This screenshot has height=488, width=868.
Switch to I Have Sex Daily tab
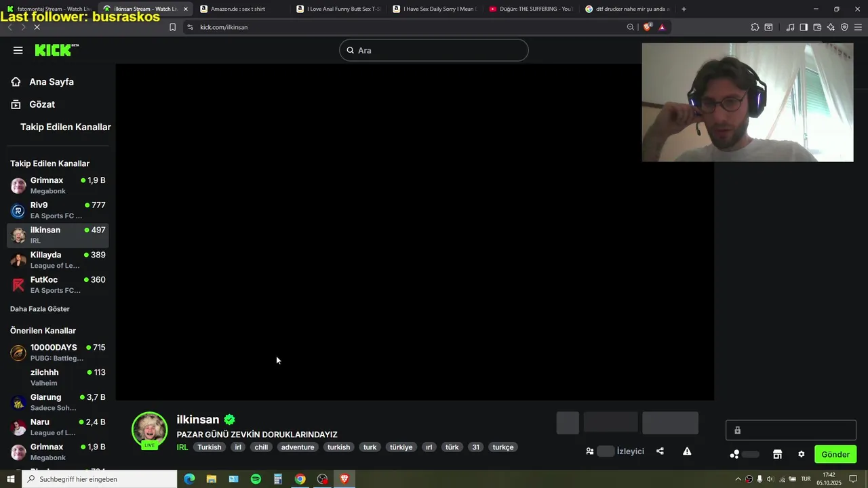pyautogui.click(x=435, y=9)
